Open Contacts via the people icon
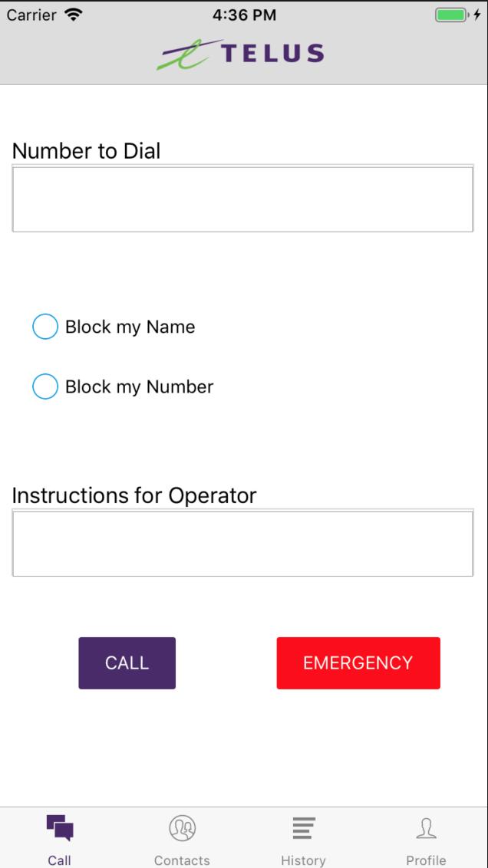 pos(182,828)
